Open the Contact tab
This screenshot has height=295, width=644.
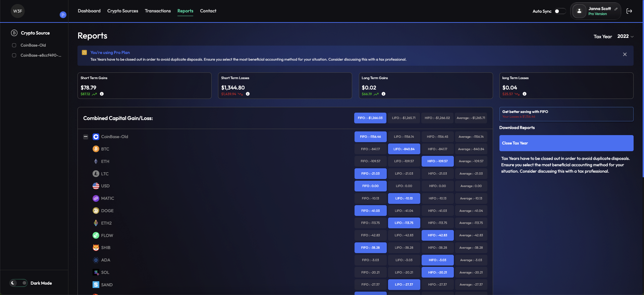point(208,11)
